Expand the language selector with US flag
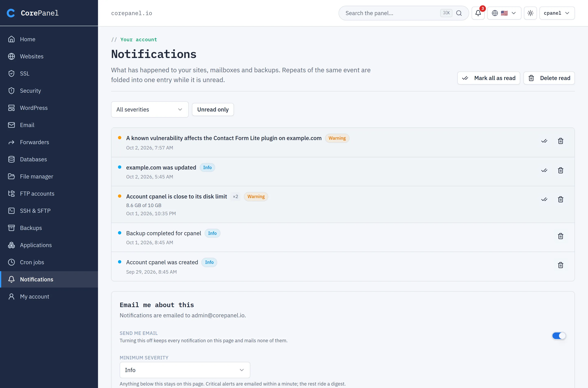 point(504,13)
